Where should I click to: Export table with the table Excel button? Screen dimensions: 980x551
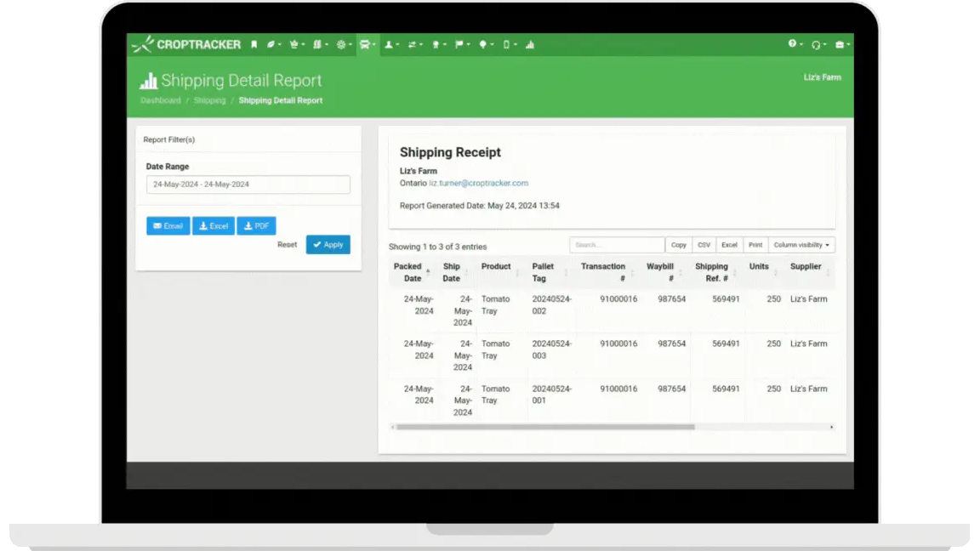pyautogui.click(x=729, y=245)
